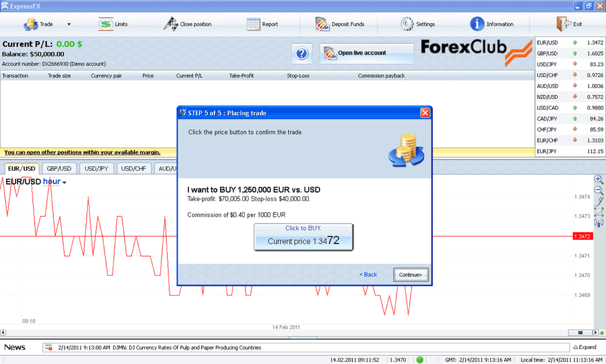This screenshot has width=606, height=364.
Task: Restore the ExpressFX window
Action: pos(589,6)
